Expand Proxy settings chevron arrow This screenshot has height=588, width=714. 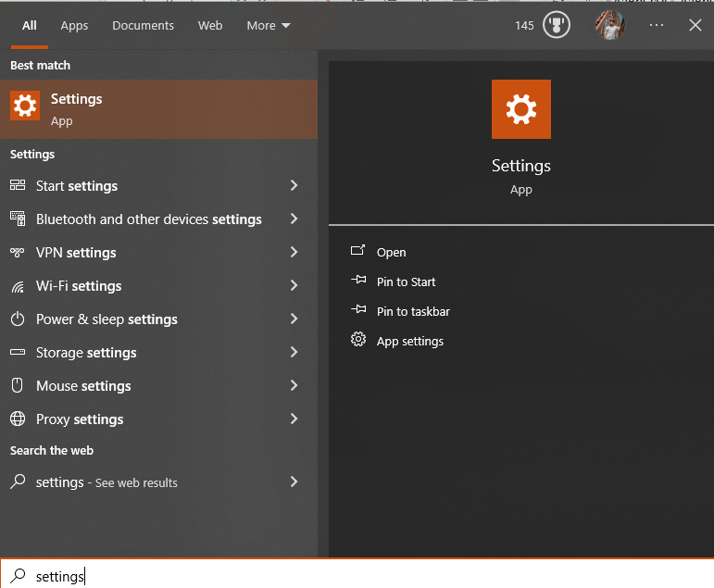pyautogui.click(x=294, y=419)
